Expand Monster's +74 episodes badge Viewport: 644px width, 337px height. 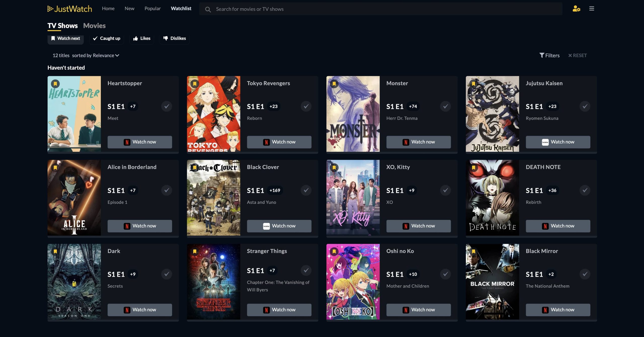[413, 106]
